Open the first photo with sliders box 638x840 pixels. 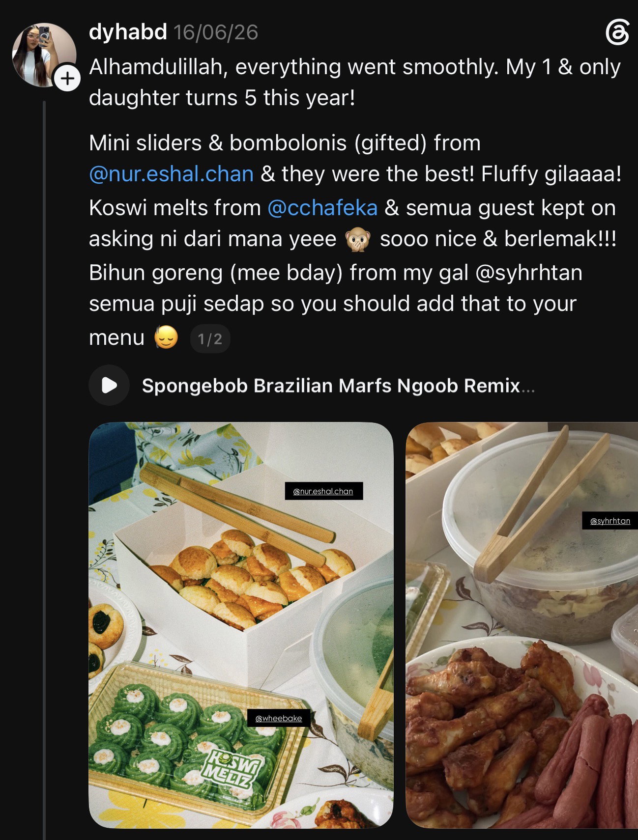[241, 625]
